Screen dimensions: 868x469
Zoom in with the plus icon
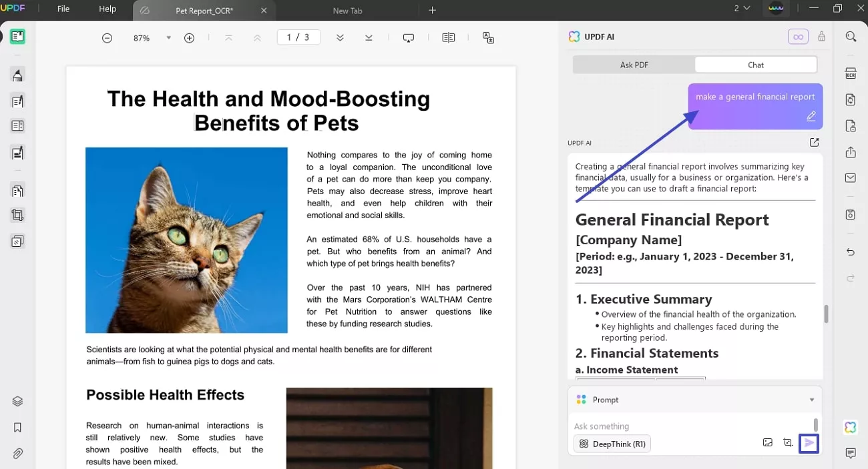coord(189,38)
